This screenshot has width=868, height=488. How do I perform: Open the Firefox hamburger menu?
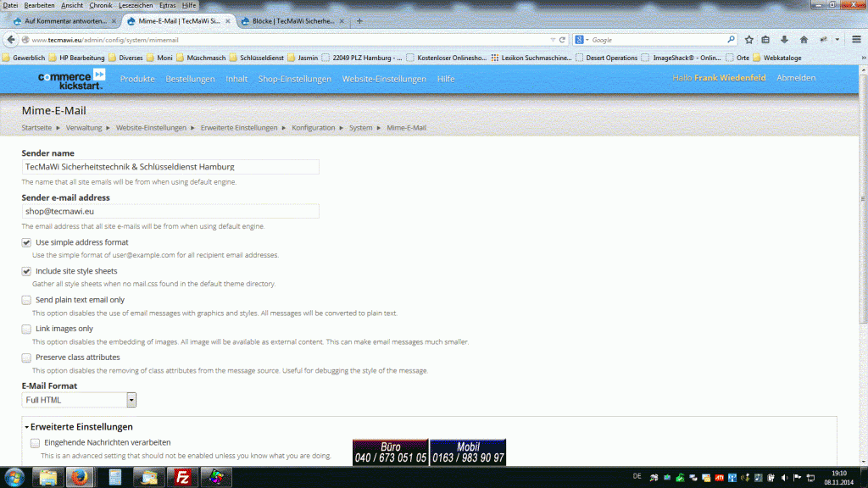[857, 40]
